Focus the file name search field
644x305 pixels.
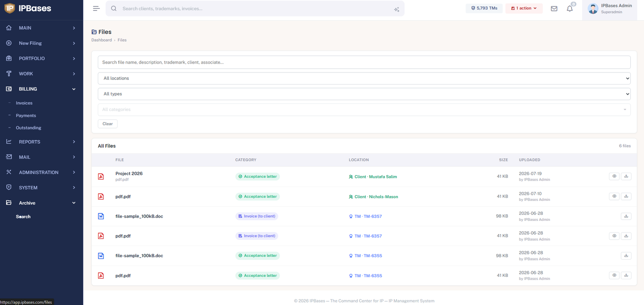click(364, 62)
